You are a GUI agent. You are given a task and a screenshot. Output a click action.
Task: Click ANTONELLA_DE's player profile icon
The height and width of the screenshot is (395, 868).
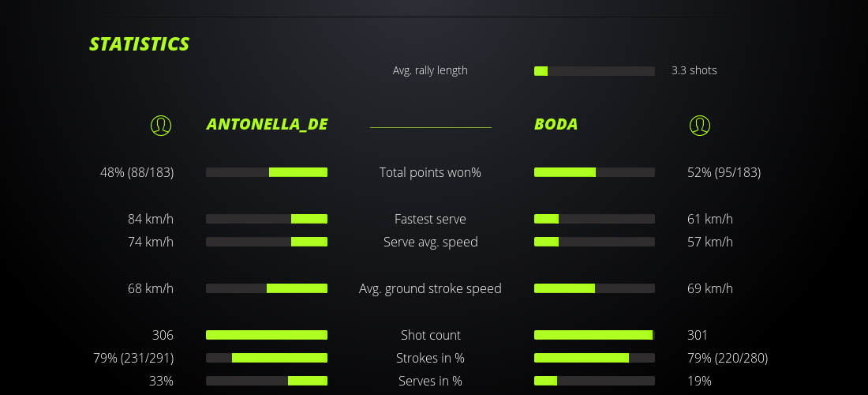coord(161,125)
